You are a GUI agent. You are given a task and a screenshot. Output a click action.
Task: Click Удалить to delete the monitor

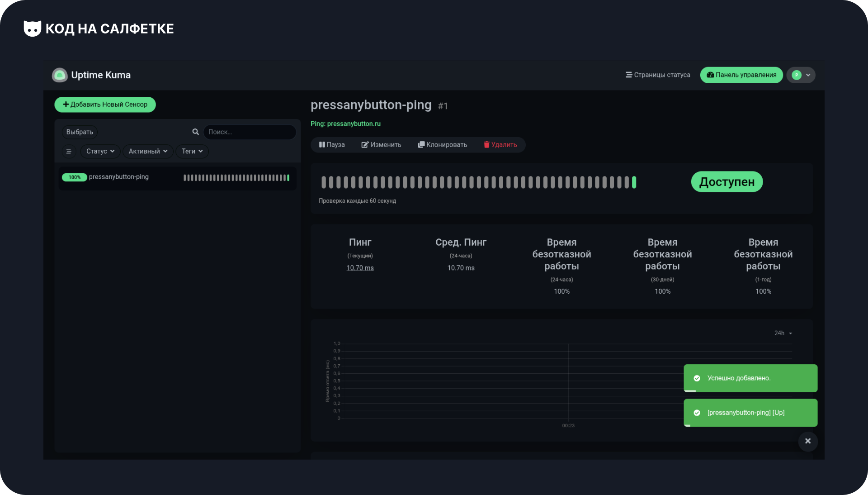click(500, 145)
